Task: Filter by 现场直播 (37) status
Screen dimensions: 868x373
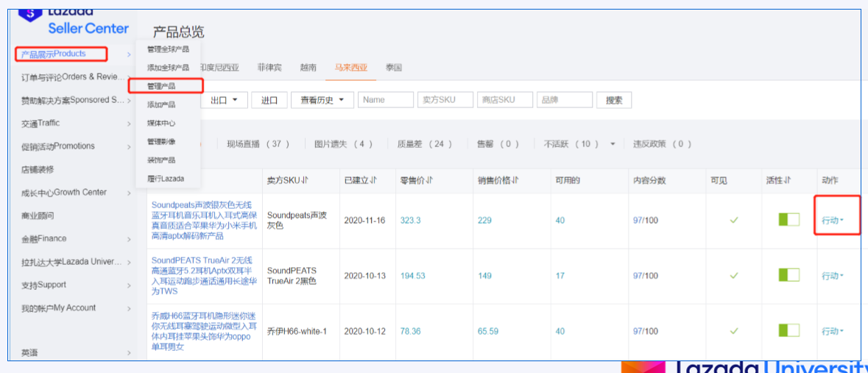Action: coord(258,144)
